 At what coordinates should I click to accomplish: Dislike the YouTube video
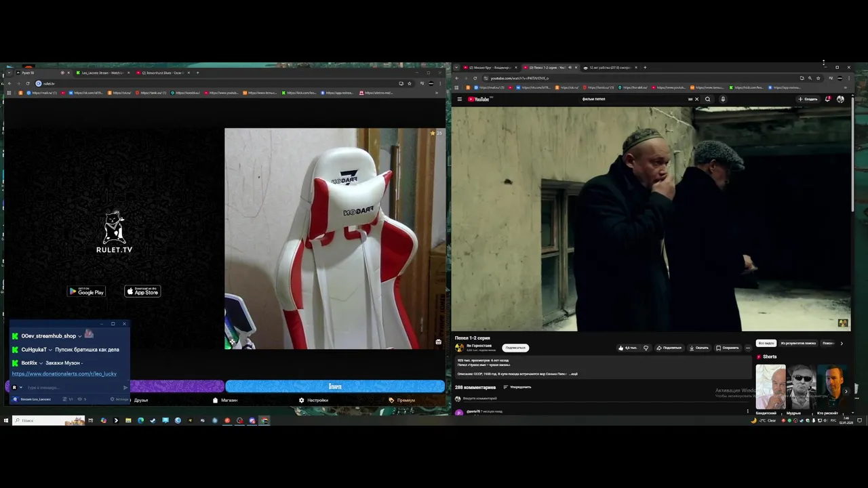click(646, 348)
